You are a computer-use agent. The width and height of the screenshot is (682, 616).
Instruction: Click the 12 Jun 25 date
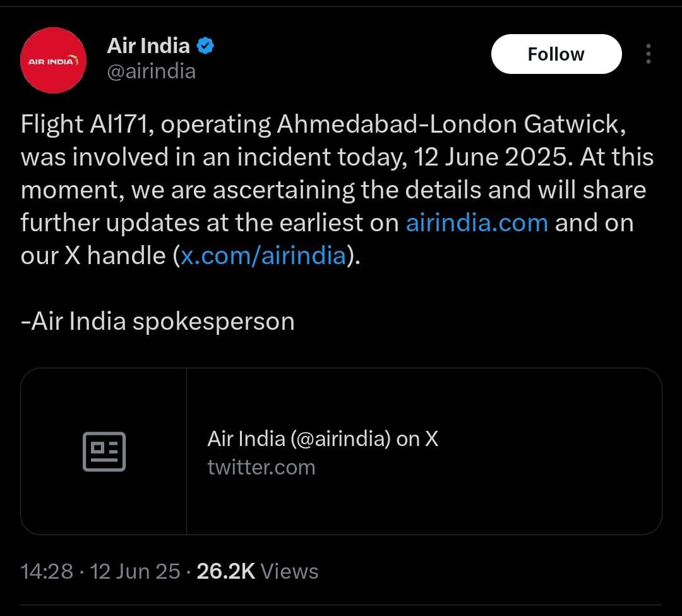[x=135, y=571]
